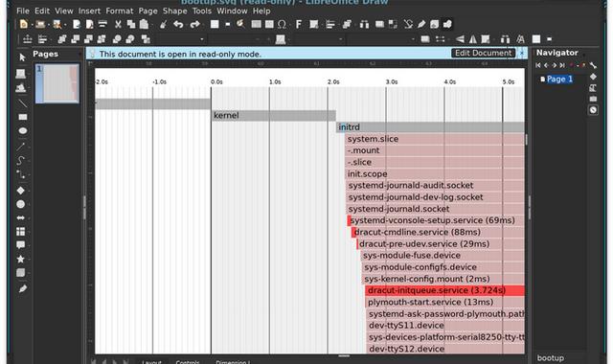
Task: Toggle the Properties wrench icon in sidebar
Action: click(x=594, y=65)
